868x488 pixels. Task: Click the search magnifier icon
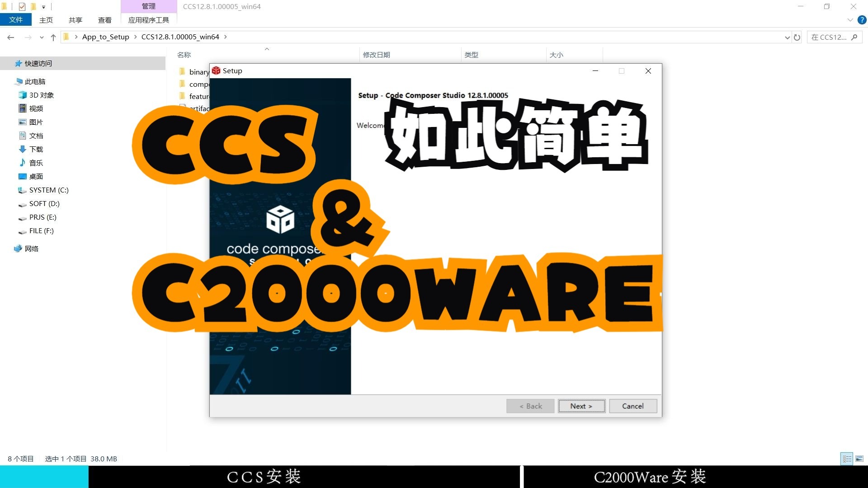[x=855, y=37]
